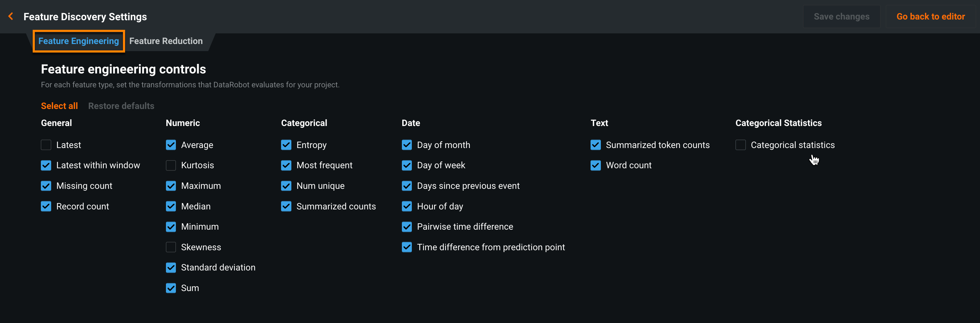Toggle Time difference from prediction point
Image resolution: width=980 pixels, height=323 pixels.
[x=407, y=247]
